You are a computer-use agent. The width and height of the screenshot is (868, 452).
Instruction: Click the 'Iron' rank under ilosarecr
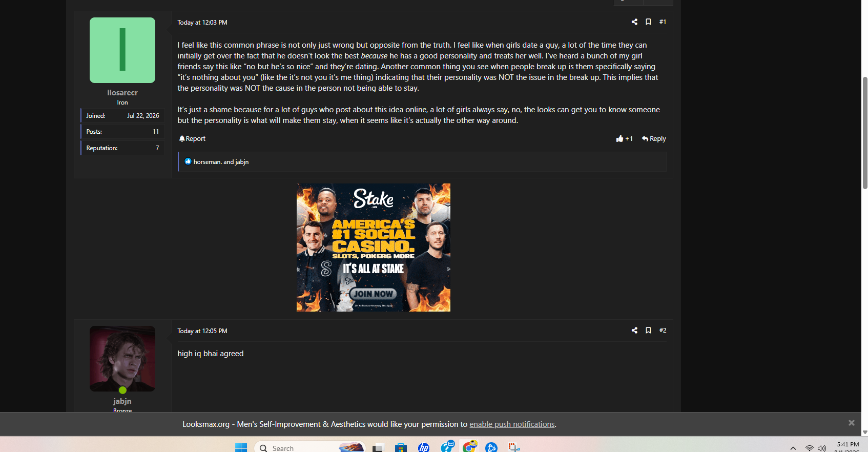pos(122,102)
